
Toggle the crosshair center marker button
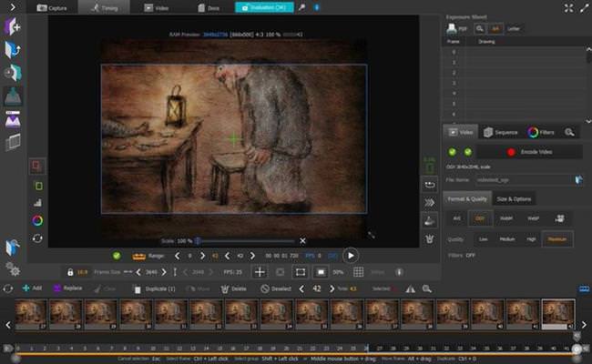pyautogui.click(x=260, y=272)
